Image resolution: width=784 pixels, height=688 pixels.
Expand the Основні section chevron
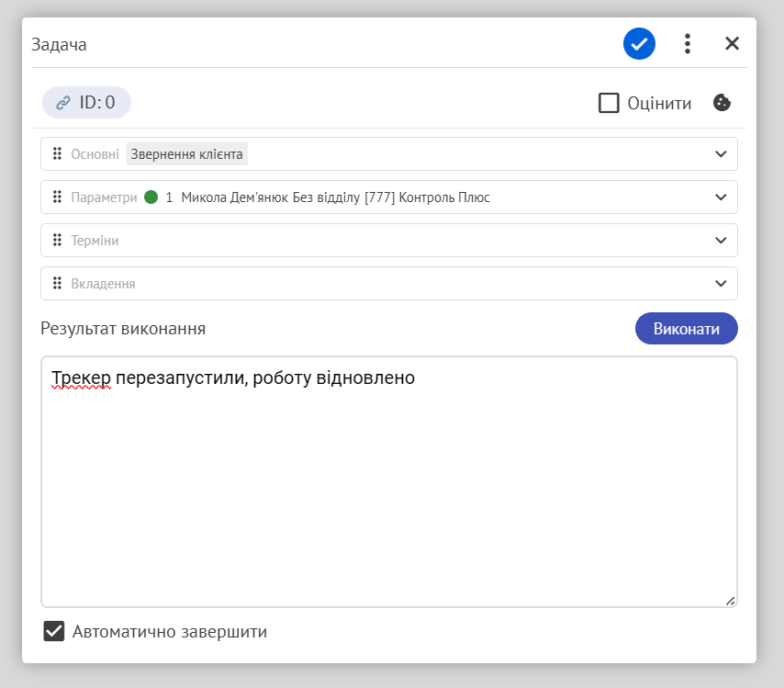tap(721, 153)
